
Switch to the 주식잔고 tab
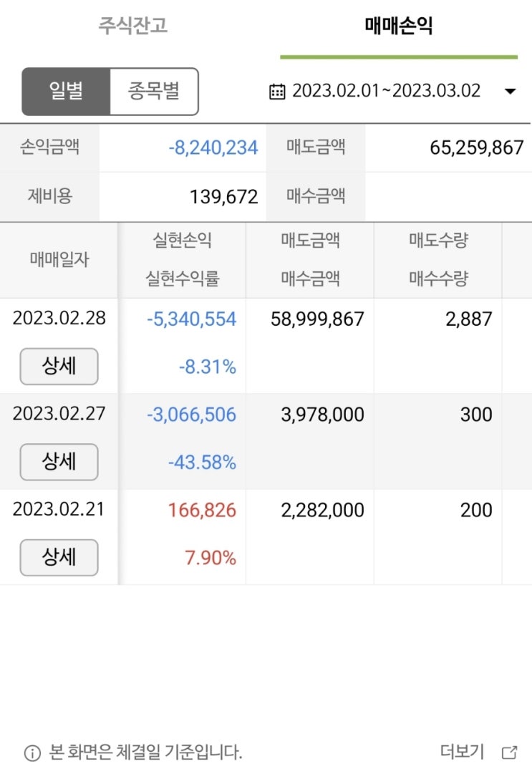132,26
